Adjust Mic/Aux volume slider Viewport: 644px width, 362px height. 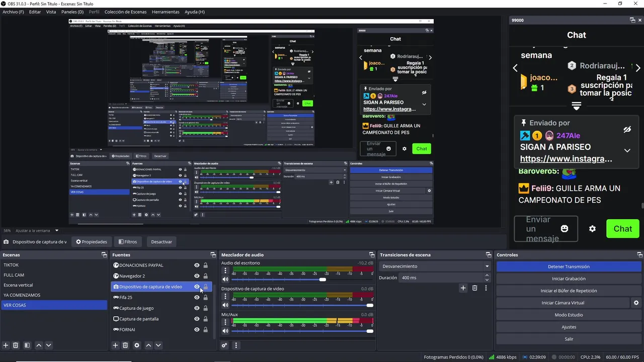(x=370, y=331)
